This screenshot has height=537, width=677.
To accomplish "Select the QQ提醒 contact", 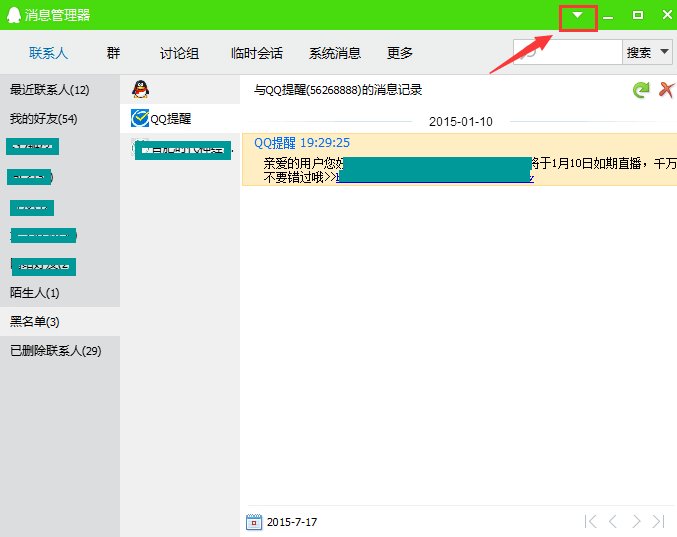I will click(x=180, y=118).
